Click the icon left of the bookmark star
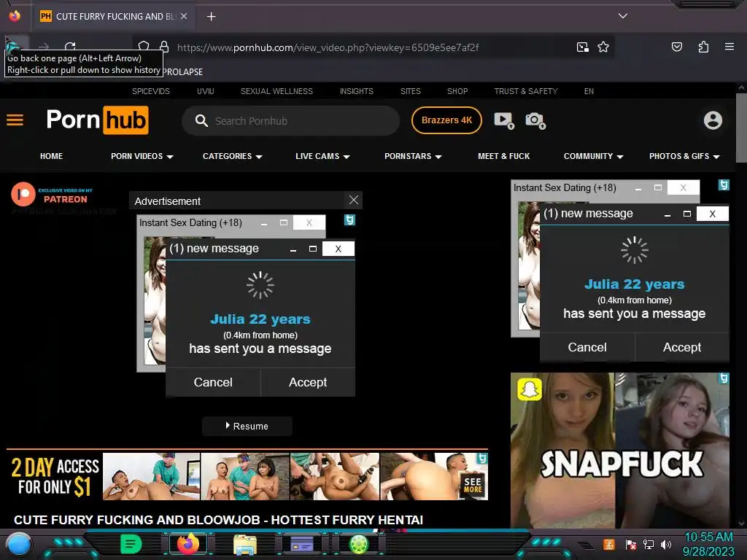The height and width of the screenshot is (560, 747). (582, 47)
